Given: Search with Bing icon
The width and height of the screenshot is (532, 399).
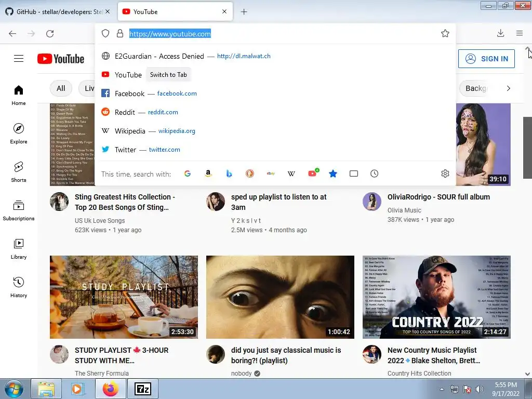Looking at the screenshot, I should pyautogui.click(x=229, y=174).
